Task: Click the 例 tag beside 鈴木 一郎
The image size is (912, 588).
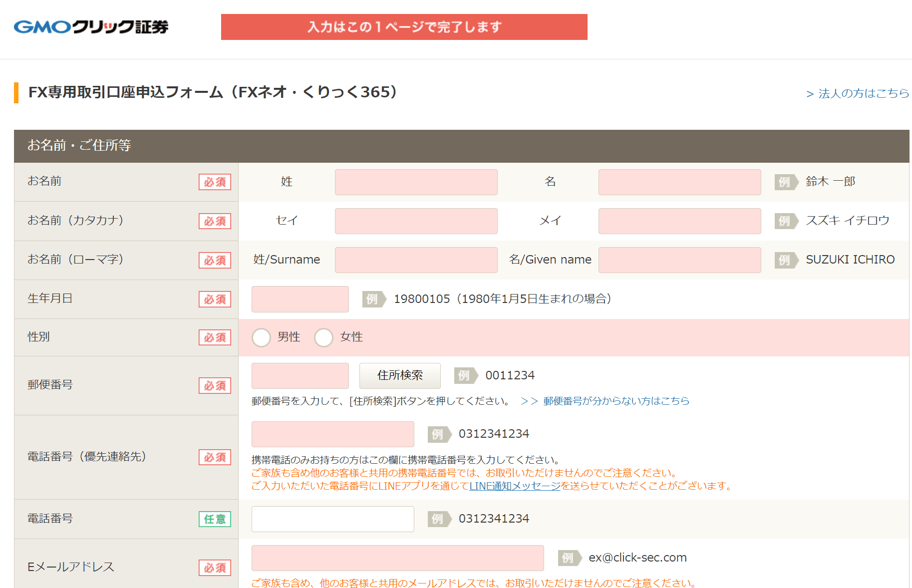Action: pos(786,182)
